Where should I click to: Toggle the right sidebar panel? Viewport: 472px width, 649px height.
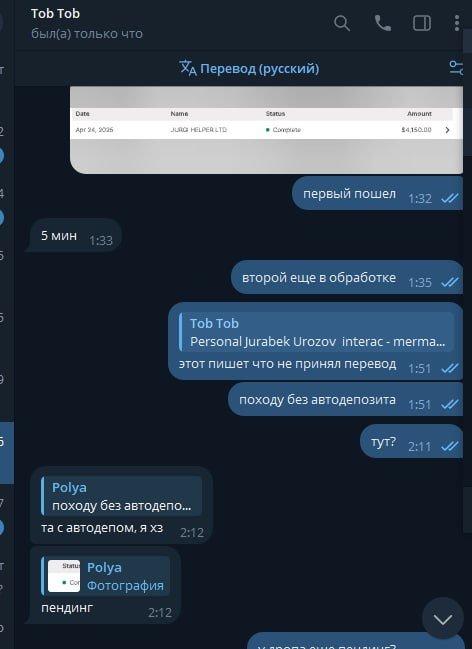coord(421,23)
